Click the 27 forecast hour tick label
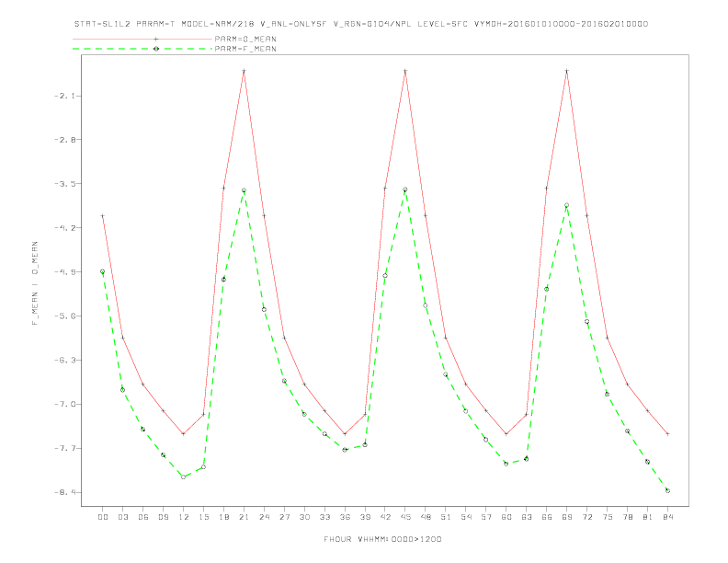The image size is (728, 563). pos(284,517)
